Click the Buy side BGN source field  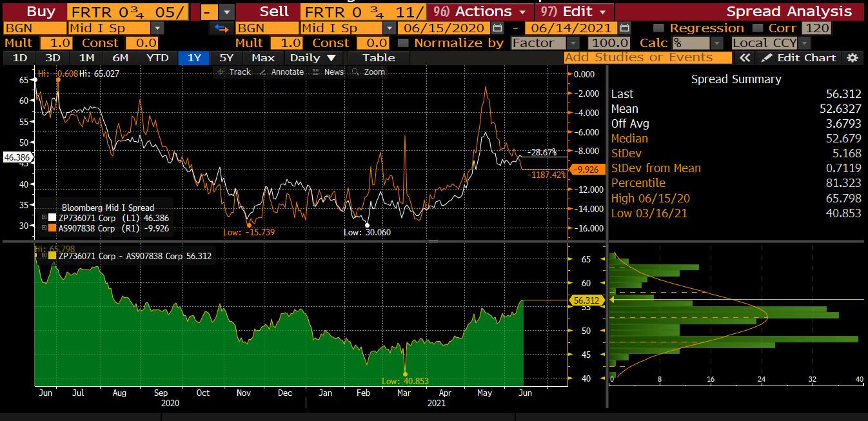pyautogui.click(x=35, y=28)
